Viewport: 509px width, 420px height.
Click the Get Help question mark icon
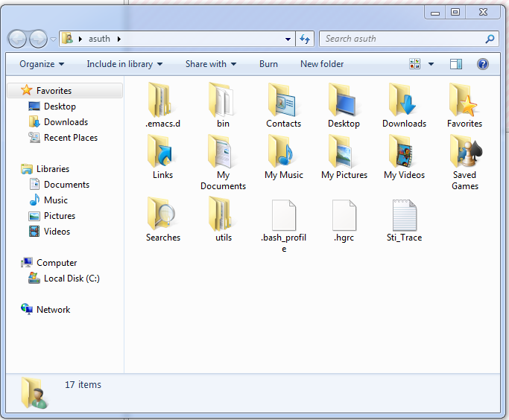(x=483, y=64)
